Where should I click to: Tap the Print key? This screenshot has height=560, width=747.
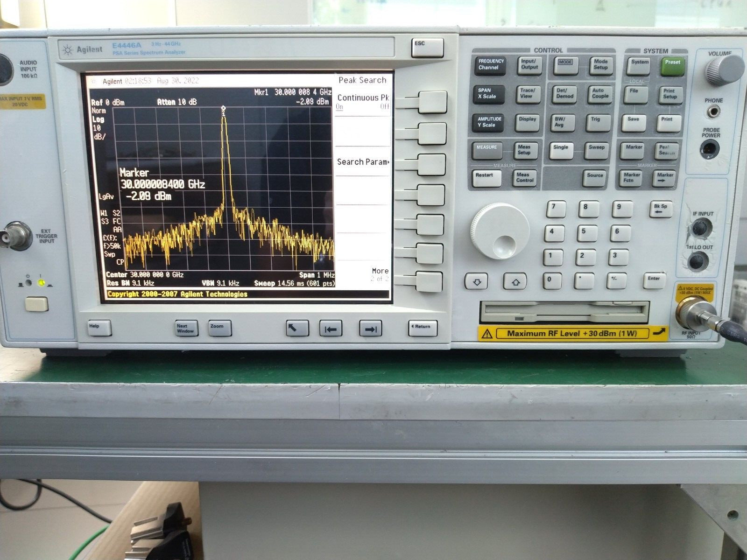(x=669, y=123)
